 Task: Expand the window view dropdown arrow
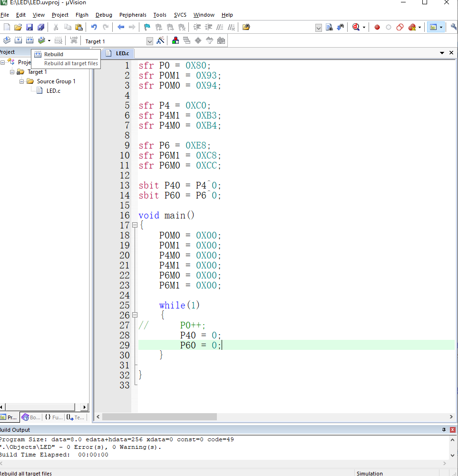click(441, 27)
